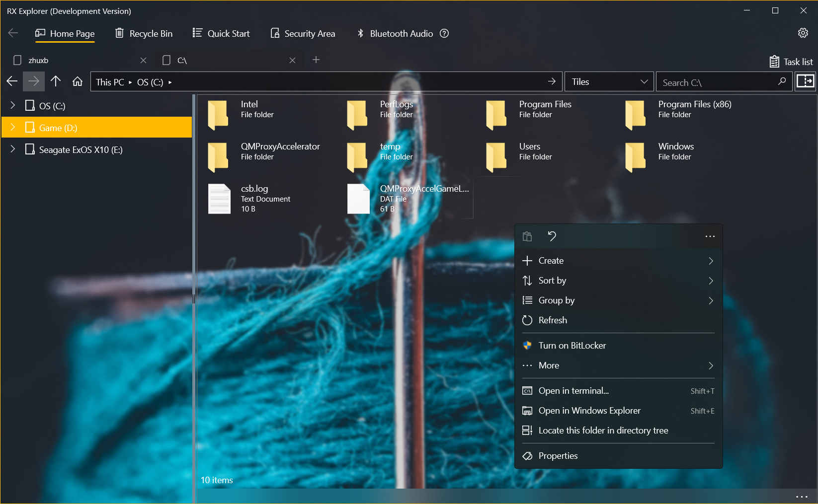818x504 pixels.
Task: Select the Game (D:) drive
Action: coord(58,128)
